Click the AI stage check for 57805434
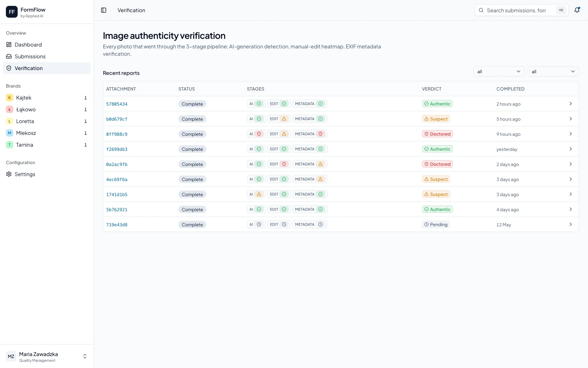This screenshot has width=588, height=368. pyautogui.click(x=259, y=104)
